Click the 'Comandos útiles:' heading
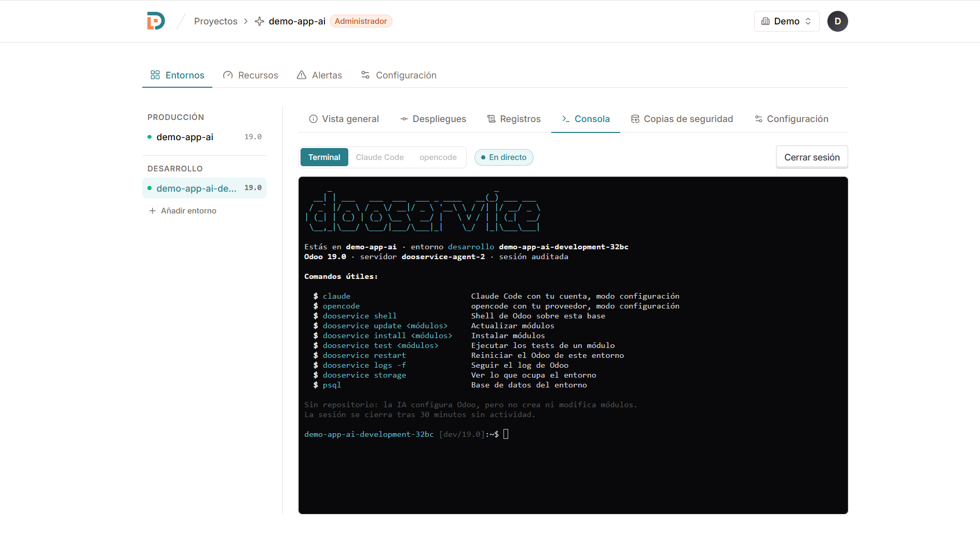Screen dimensions: 980x536 point(341,276)
